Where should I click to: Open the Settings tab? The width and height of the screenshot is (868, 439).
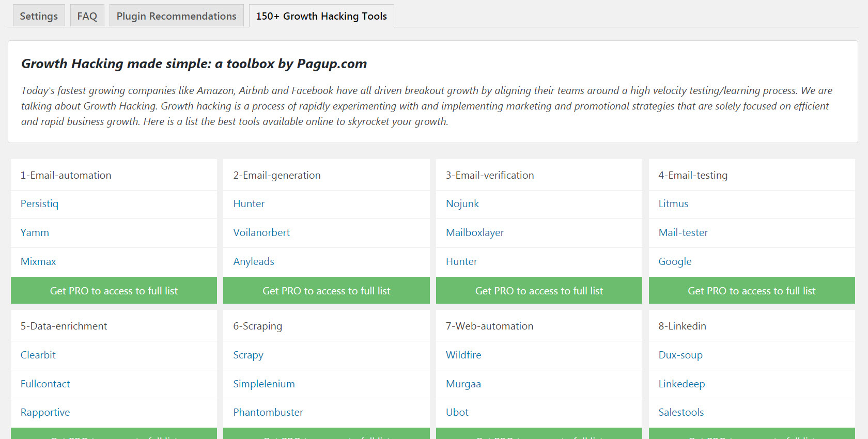(39, 16)
